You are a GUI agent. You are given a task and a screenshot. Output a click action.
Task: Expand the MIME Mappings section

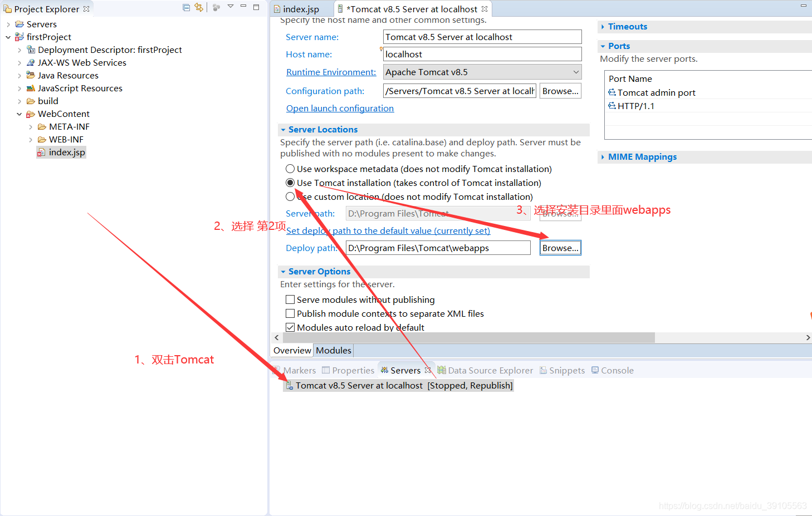(x=603, y=157)
